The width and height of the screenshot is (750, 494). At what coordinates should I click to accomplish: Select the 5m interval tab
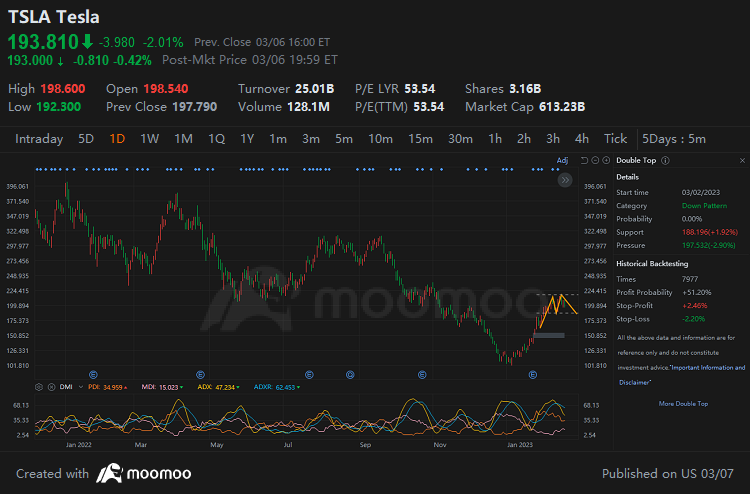[344, 139]
